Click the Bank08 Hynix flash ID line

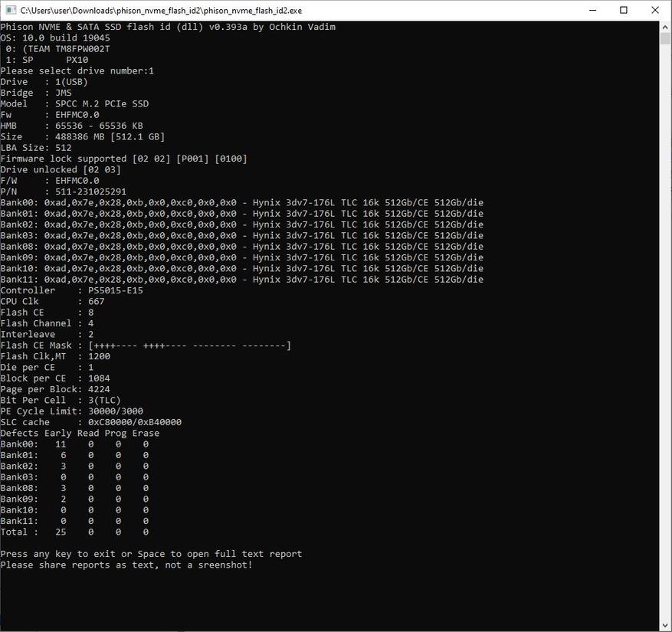pos(242,247)
